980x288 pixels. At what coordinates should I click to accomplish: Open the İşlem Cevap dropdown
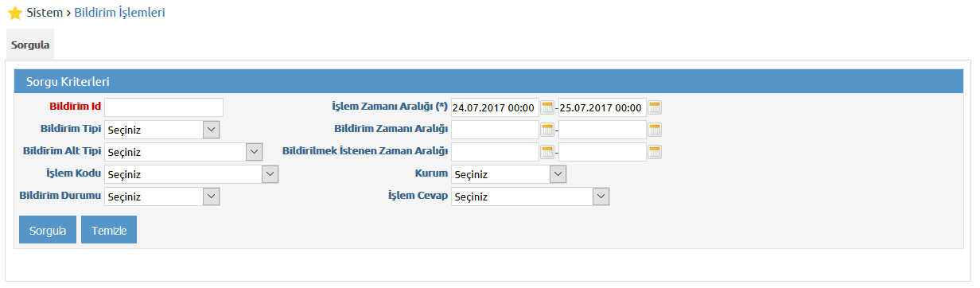531,197
